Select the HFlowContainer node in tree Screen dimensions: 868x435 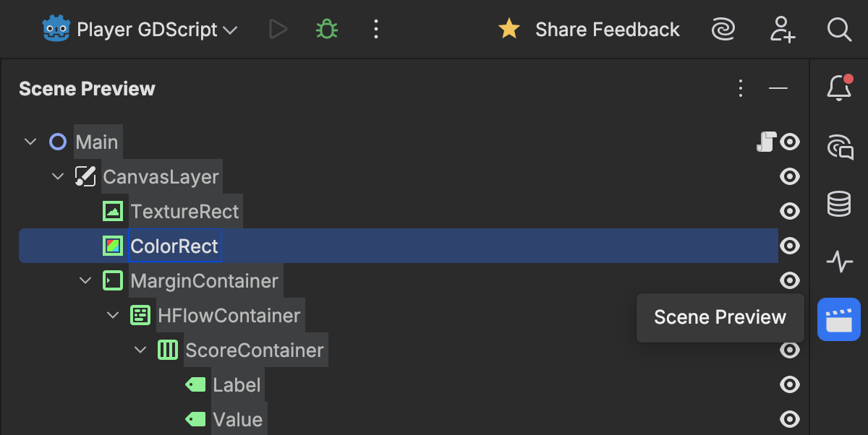(x=229, y=316)
